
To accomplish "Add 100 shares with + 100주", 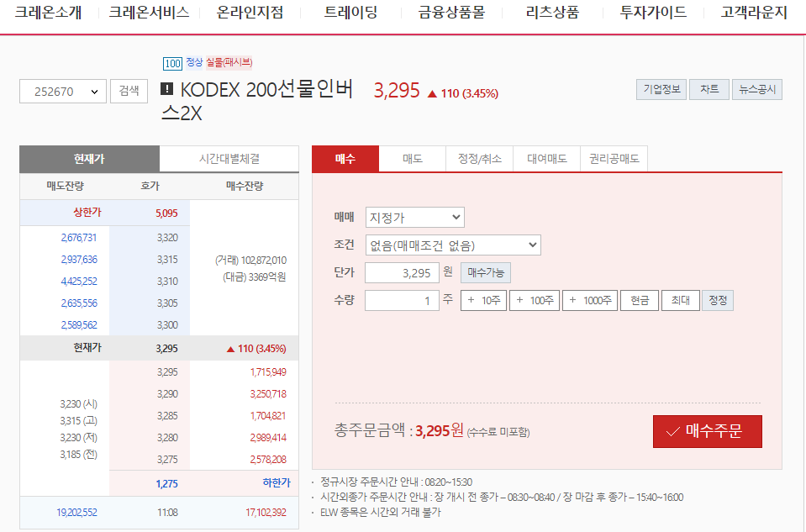I will pos(535,300).
